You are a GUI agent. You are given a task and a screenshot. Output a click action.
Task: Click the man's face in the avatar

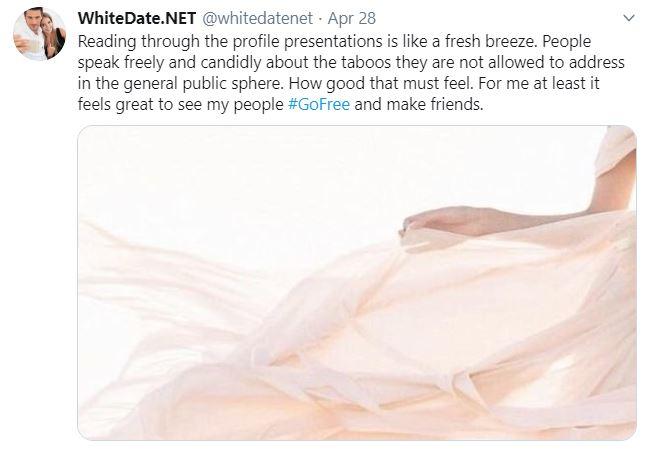[31, 23]
